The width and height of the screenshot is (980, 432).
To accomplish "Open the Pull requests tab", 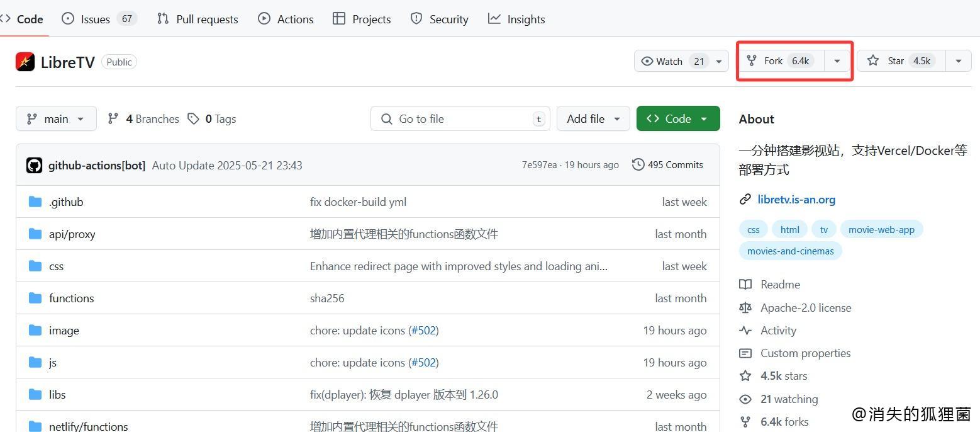I will pyautogui.click(x=198, y=19).
